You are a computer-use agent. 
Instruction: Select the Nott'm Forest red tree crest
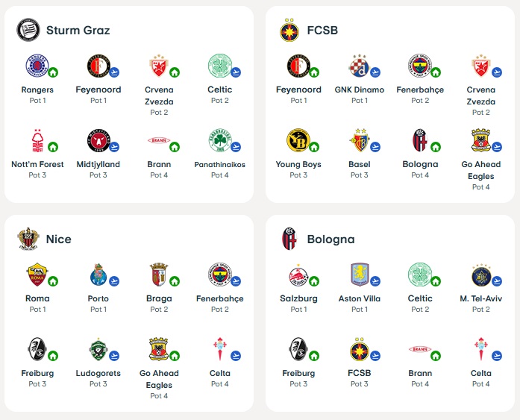coord(36,140)
